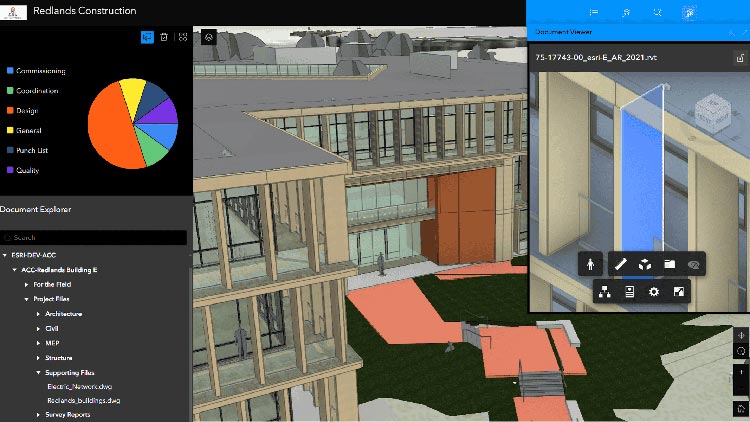Toggle Quality legend item
Viewport: 750px width, 422px height.
tap(22, 170)
